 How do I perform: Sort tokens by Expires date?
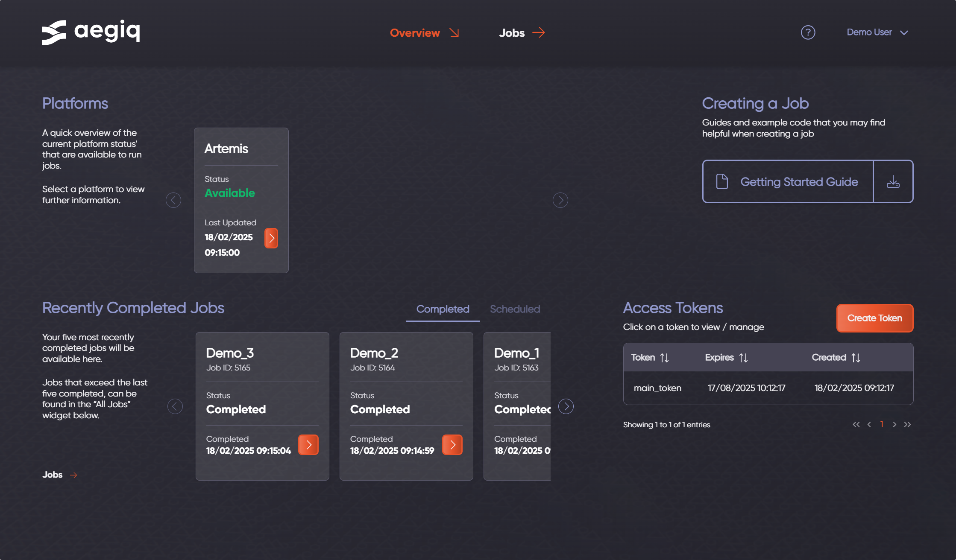click(743, 358)
